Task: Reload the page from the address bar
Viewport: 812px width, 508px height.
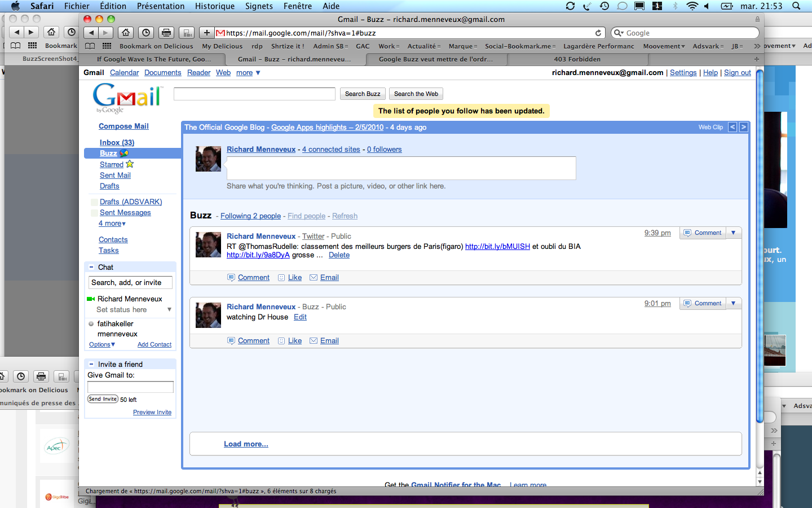Action: tap(598, 33)
